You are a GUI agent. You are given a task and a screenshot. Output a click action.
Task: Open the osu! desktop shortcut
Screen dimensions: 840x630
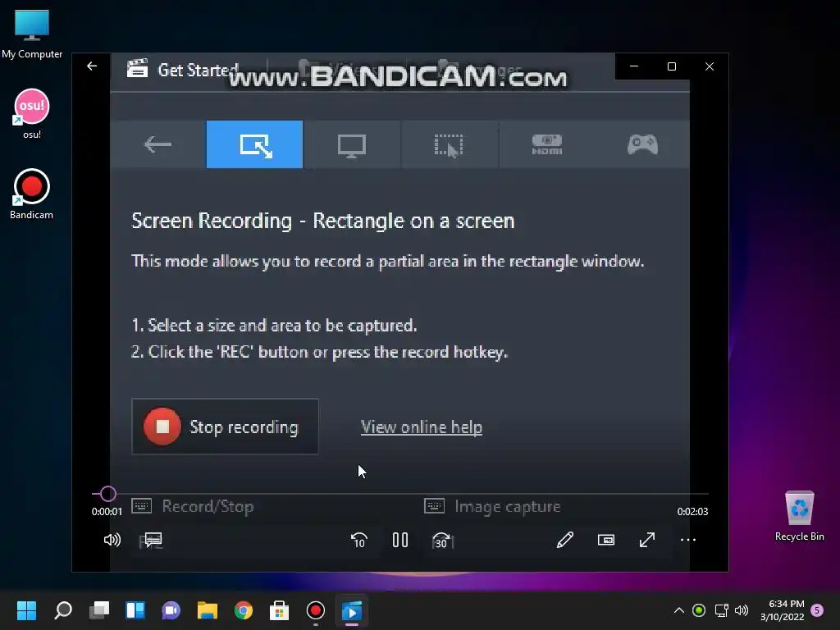click(x=32, y=114)
